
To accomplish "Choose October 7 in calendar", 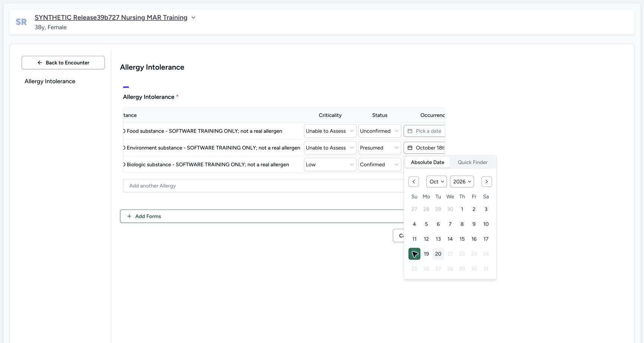I will pos(450,224).
